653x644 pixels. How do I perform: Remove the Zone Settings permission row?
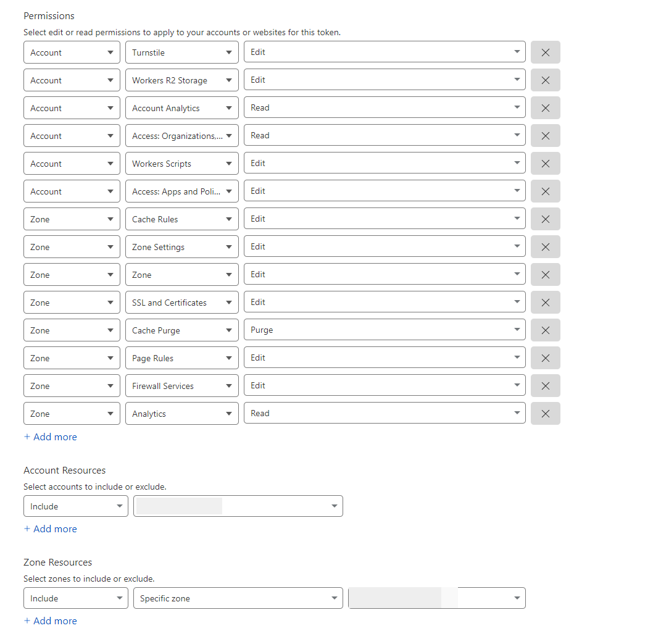pos(545,246)
